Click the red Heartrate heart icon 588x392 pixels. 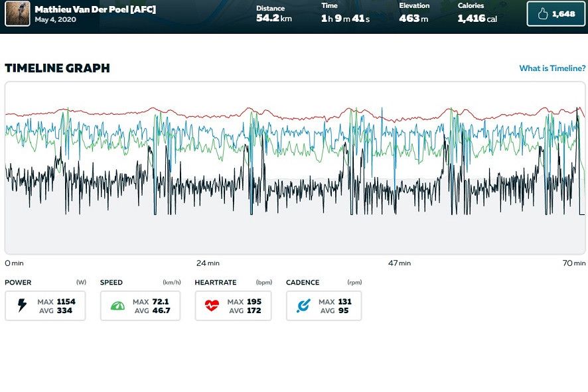tap(211, 305)
